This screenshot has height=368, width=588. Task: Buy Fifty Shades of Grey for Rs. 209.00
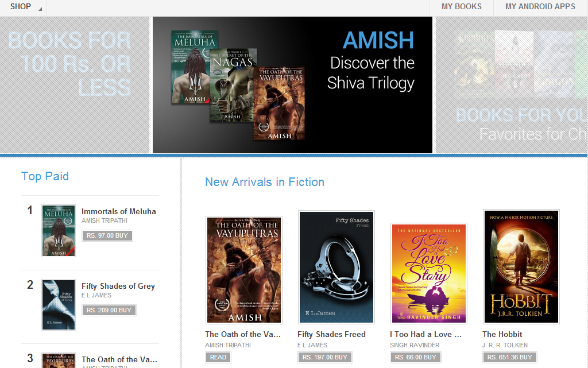pos(109,310)
